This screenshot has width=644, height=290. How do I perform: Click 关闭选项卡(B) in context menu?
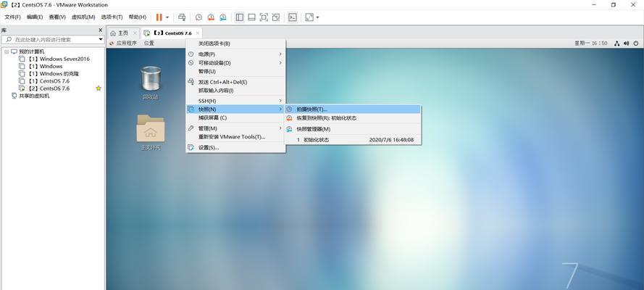pos(235,43)
